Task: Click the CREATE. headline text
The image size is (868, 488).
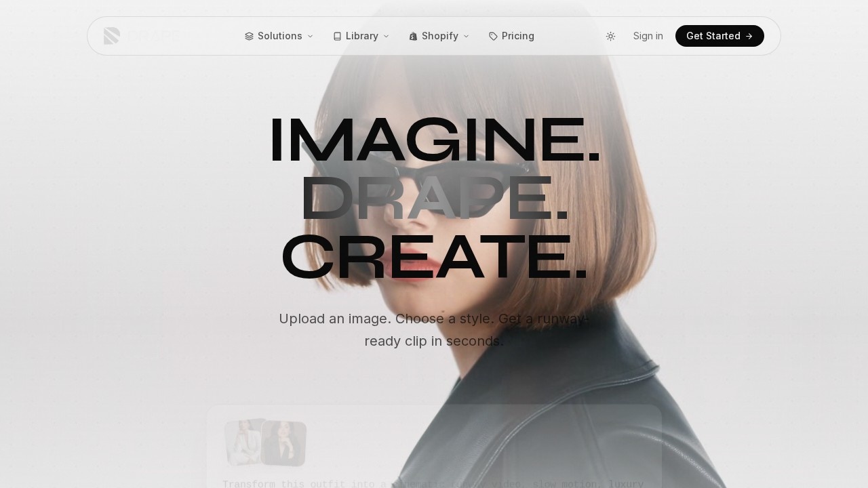Action: tap(435, 257)
